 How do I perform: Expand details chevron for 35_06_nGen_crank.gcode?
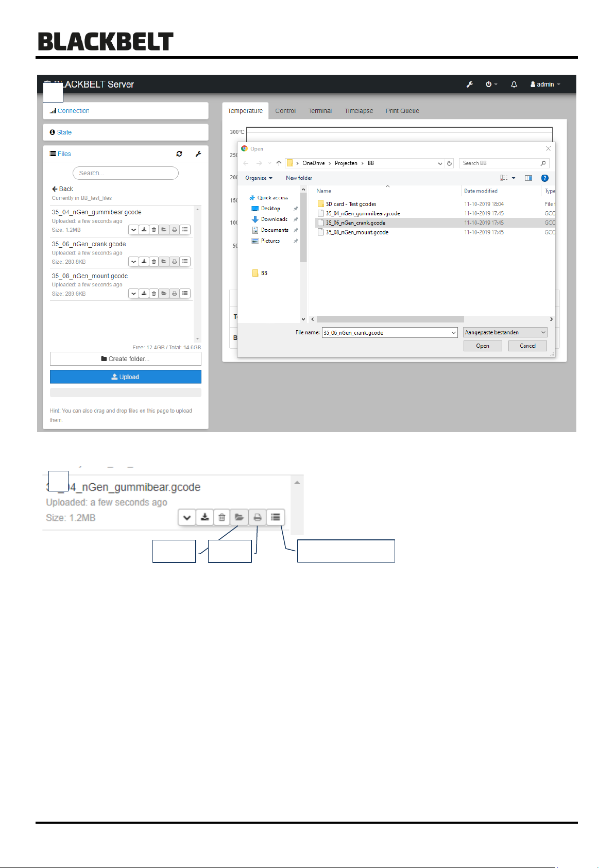point(134,262)
